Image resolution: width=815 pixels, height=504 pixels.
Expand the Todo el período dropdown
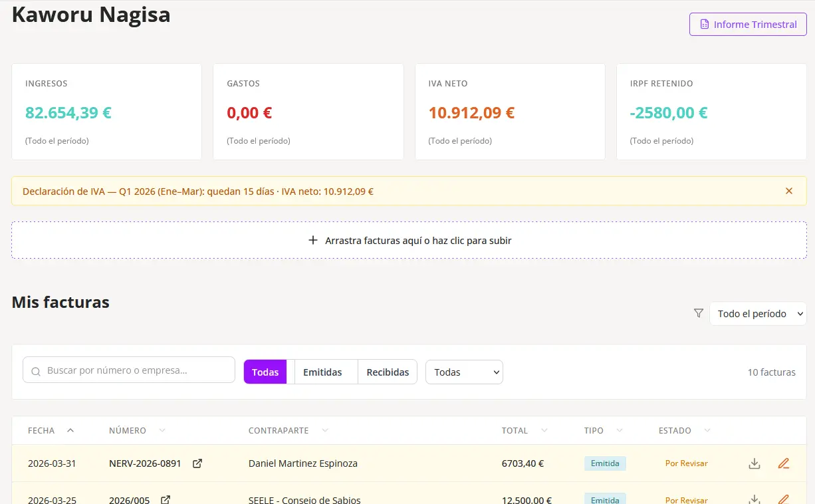tap(758, 313)
